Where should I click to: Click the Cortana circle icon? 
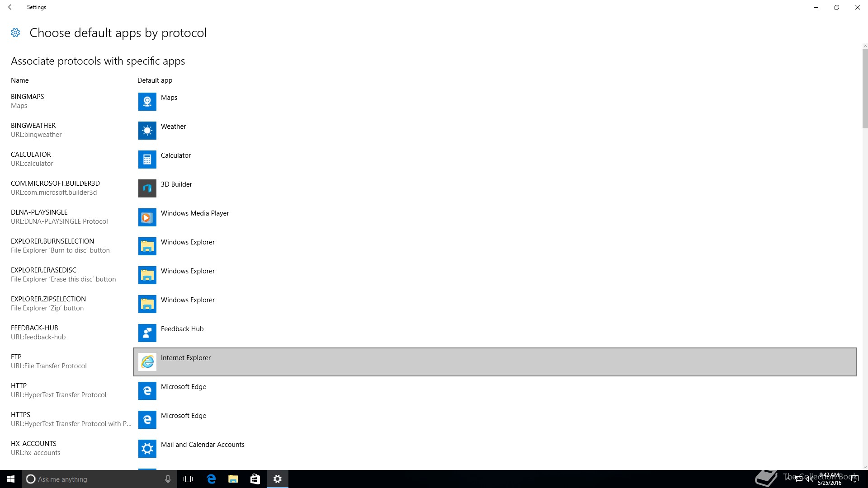[30, 479]
